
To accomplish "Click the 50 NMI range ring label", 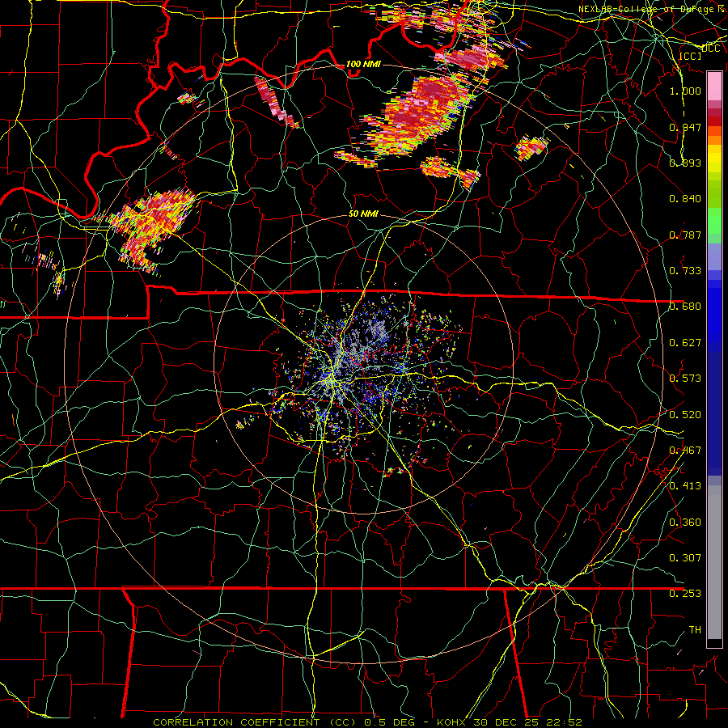I will pos(363,214).
